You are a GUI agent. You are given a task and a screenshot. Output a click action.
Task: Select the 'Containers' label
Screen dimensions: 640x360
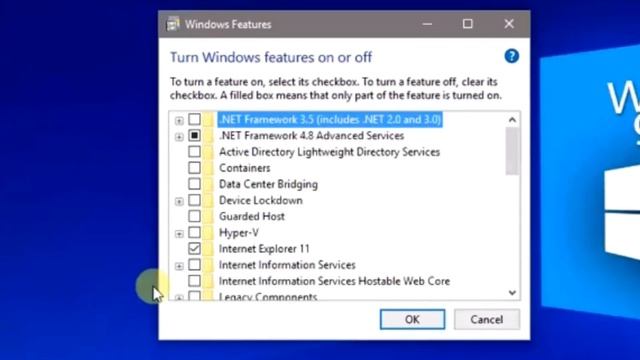pos(244,168)
